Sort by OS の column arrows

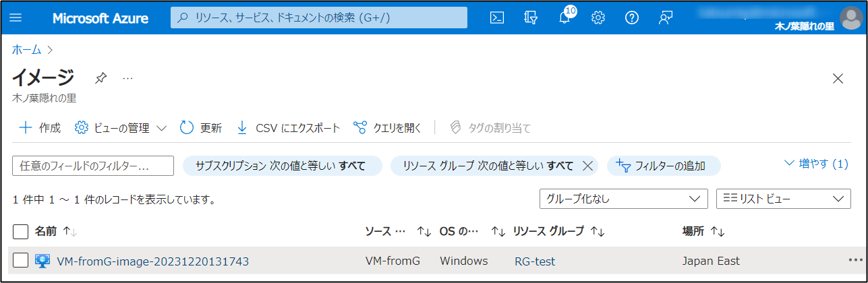[x=498, y=232]
